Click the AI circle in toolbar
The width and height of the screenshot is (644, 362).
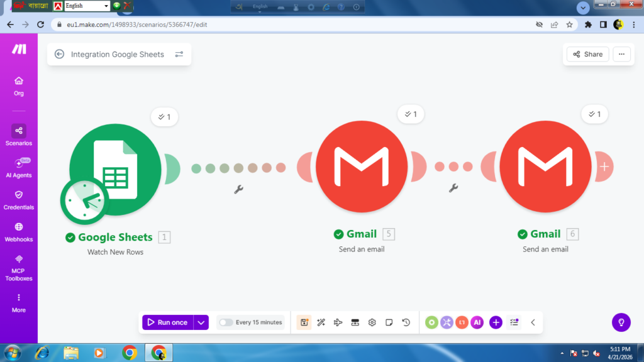[x=477, y=322]
